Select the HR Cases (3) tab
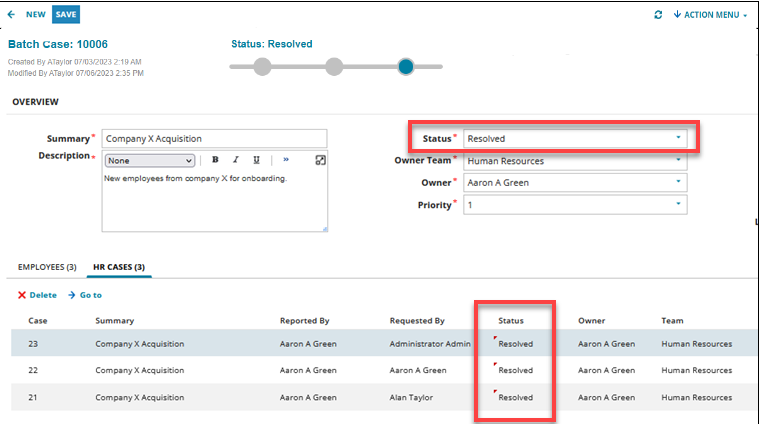The height and width of the screenshot is (424, 760). 120,267
